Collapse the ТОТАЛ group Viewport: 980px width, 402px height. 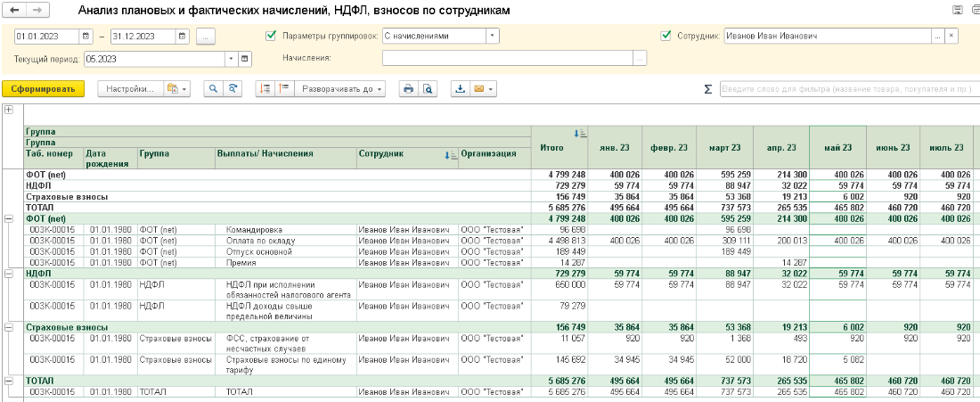click(x=9, y=381)
